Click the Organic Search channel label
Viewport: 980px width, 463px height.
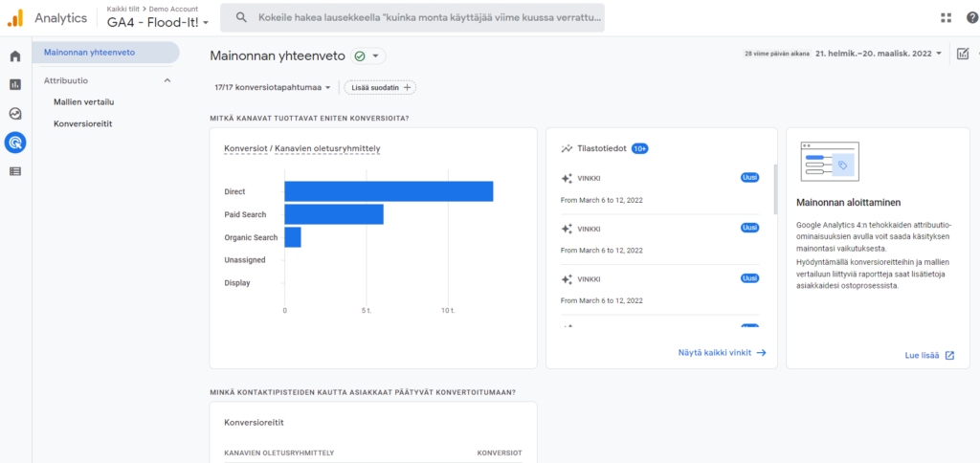tap(251, 237)
